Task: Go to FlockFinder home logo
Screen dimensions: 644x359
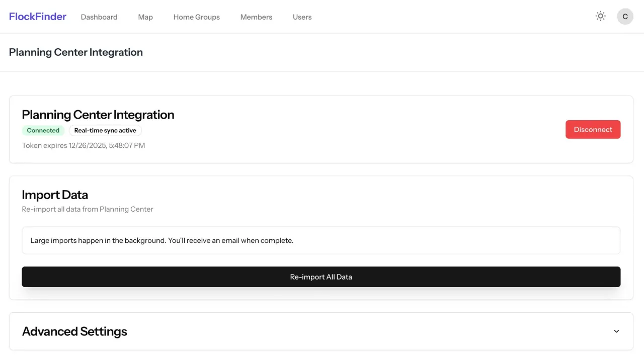Action: pyautogui.click(x=38, y=17)
